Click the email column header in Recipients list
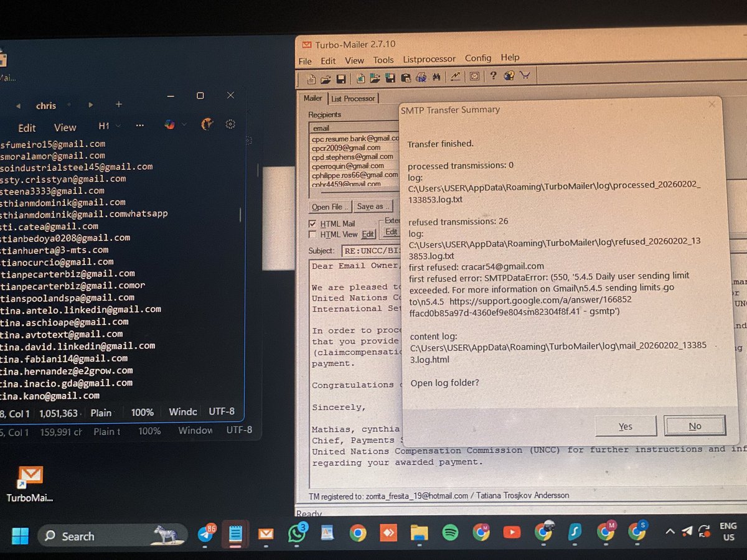Image resolution: width=747 pixels, height=560 pixels. click(354, 128)
